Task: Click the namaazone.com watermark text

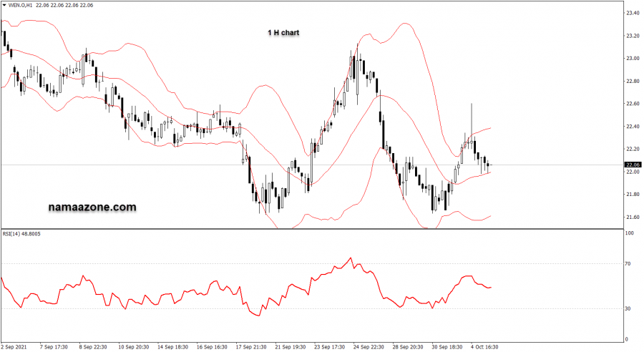Action: pos(92,207)
